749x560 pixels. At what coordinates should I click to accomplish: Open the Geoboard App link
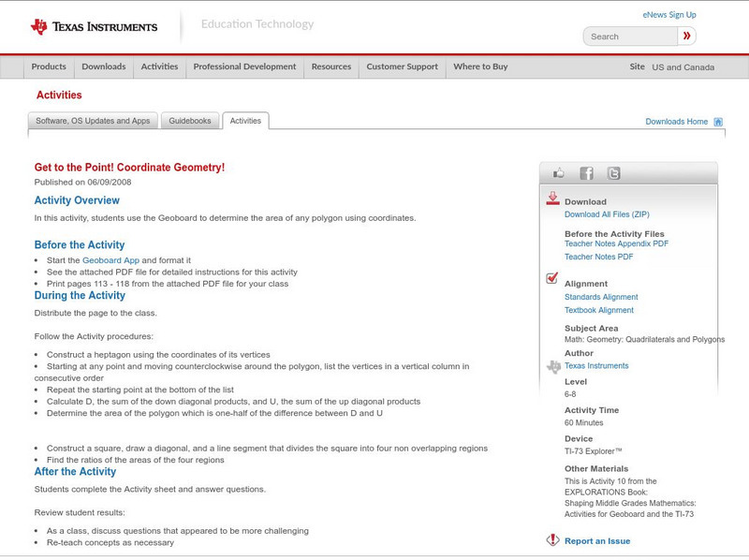click(x=110, y=260)
